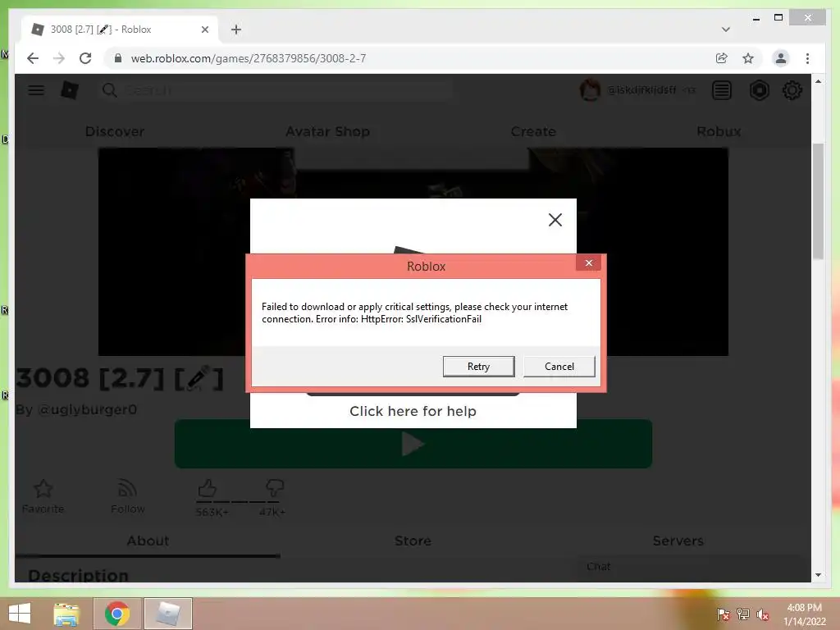Click the Roblox search magnifier icon
The width and height of the screenshot is (840, 630).
[x=109, y=90]
